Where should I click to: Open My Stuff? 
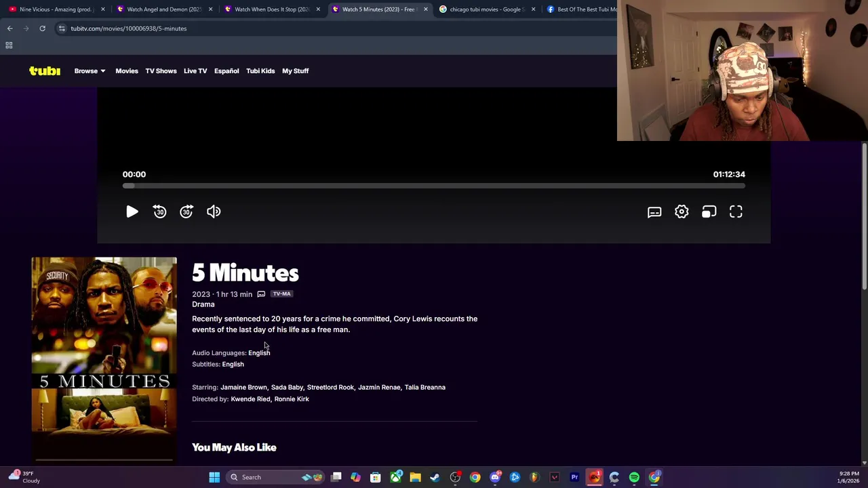click(295, 70)
